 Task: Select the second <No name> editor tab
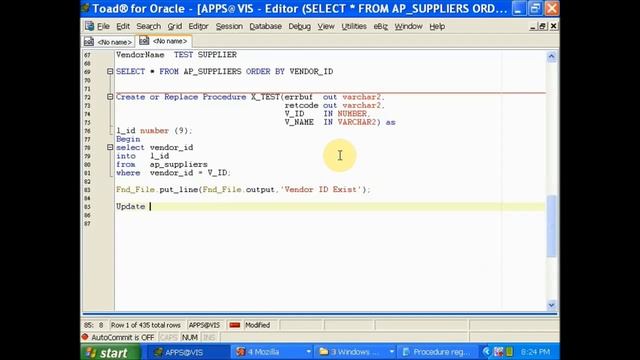click(164, 41)
